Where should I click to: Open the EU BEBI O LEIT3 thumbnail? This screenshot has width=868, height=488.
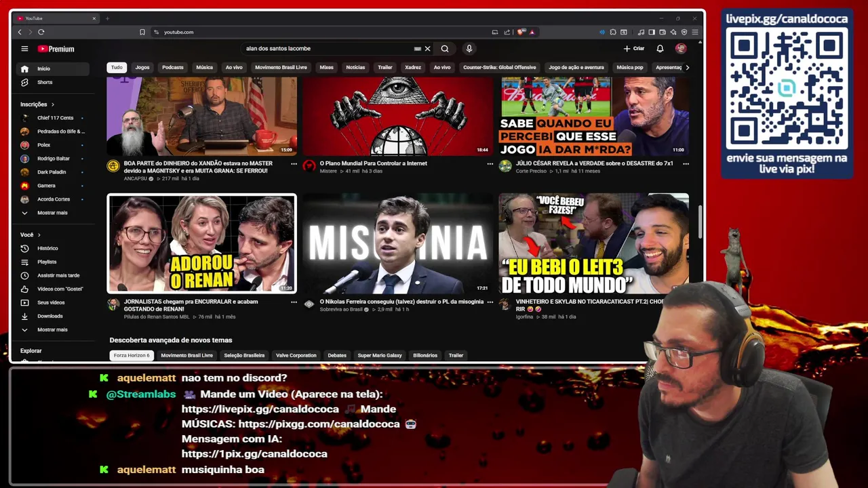[593, 243]
